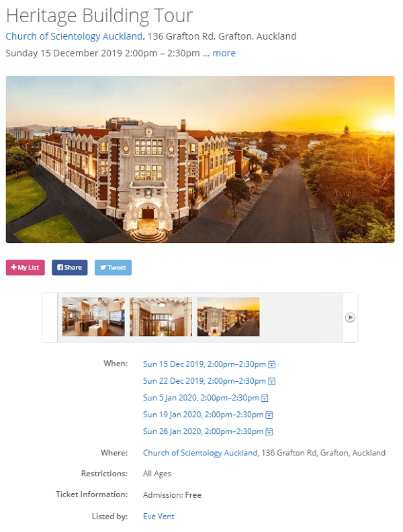403x532 pixels.
Task: Select the Sun 15 Dec 2019 session link
Action: click(x=204, y=364)
